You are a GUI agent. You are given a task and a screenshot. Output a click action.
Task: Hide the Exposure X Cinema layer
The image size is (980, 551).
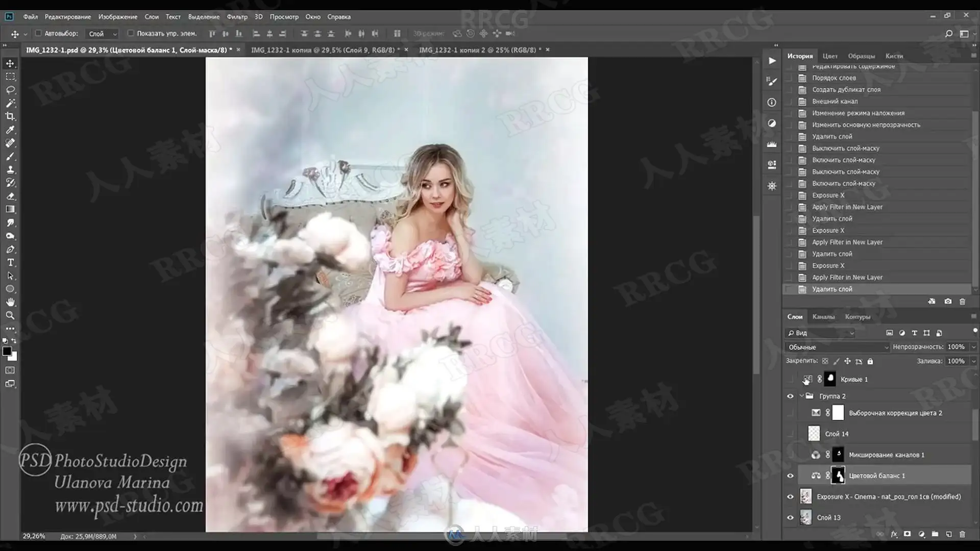coord(790,496)
